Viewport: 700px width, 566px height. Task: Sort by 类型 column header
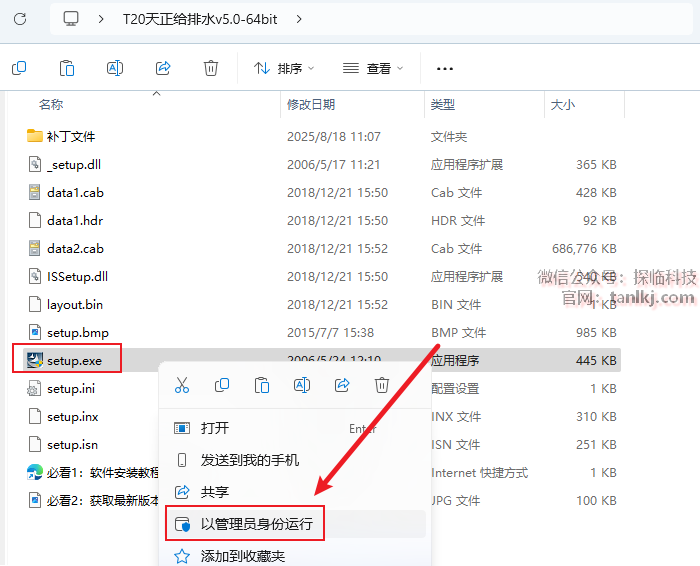click(x=442, y=104)
